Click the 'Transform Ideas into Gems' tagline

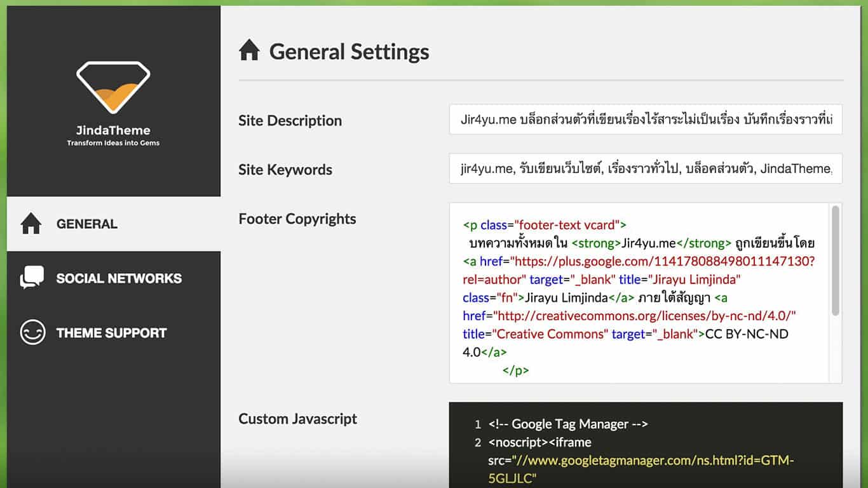[x=113, y=143]
